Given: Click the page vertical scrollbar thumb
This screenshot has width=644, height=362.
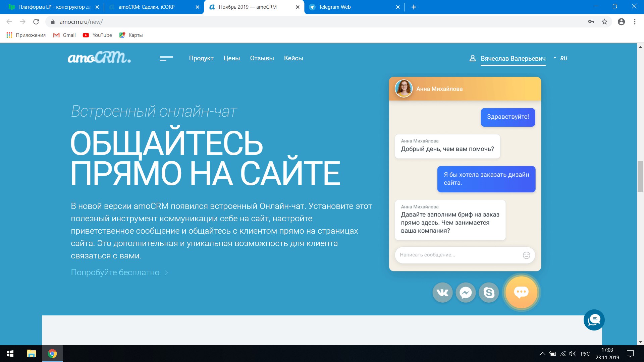Looking at the screenshot, I should coord(640,176).
